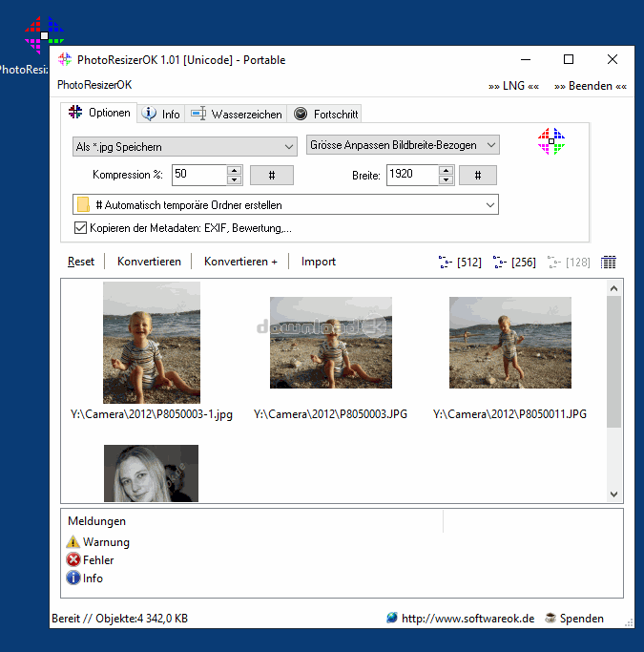Click the # button next to Kompression
The height and width of the screenshot is (652, 644).
coord(272,175)
